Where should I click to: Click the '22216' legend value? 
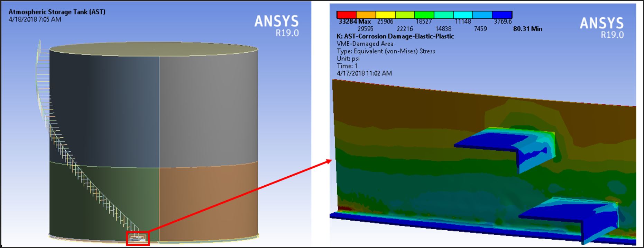tap(404, 29)
